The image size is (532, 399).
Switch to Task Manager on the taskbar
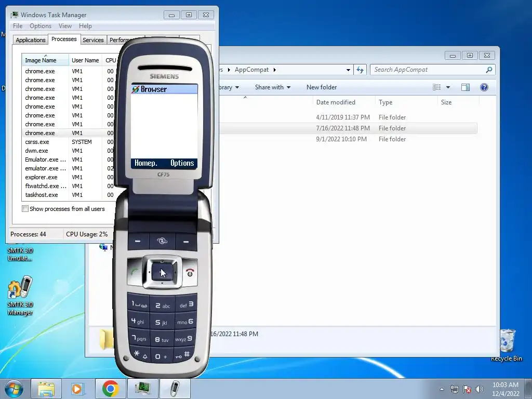[x=143, y=389]
